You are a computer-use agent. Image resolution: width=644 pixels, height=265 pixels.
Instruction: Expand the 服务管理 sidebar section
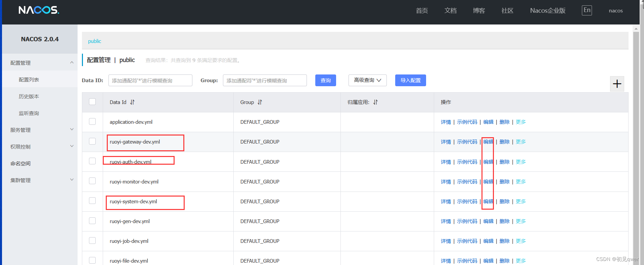coord(40,130)
